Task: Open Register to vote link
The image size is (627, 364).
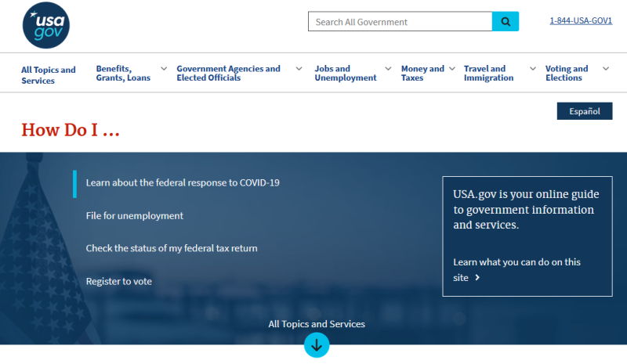Action: pyautogui.click(x=119, y=281)
